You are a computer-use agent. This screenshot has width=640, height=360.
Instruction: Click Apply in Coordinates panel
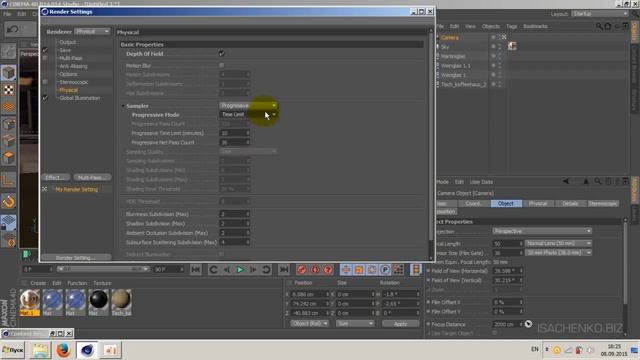click(x=400, y=323)
